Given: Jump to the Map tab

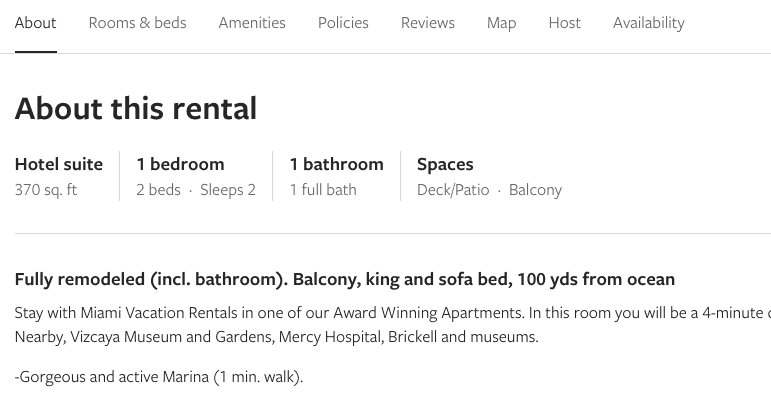Looking at the screenshot, I should tap(502, 23).
